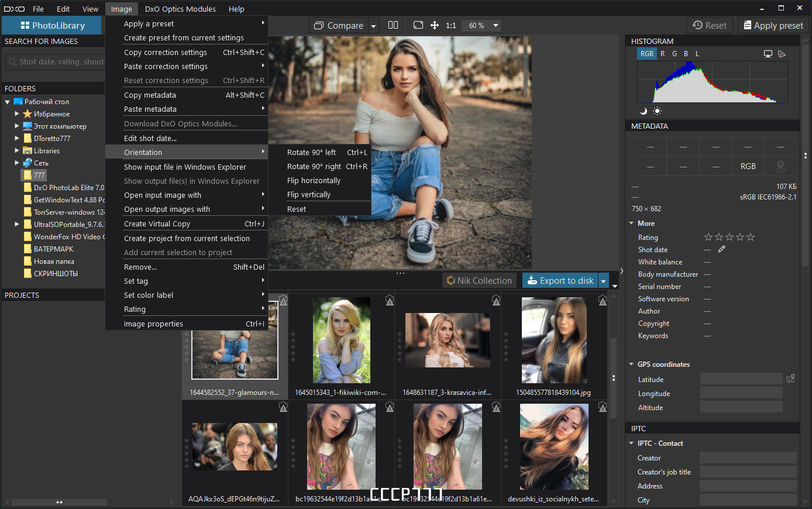Choose Rotate 90° right
The image size is (812, 509).
pos(320,166)
